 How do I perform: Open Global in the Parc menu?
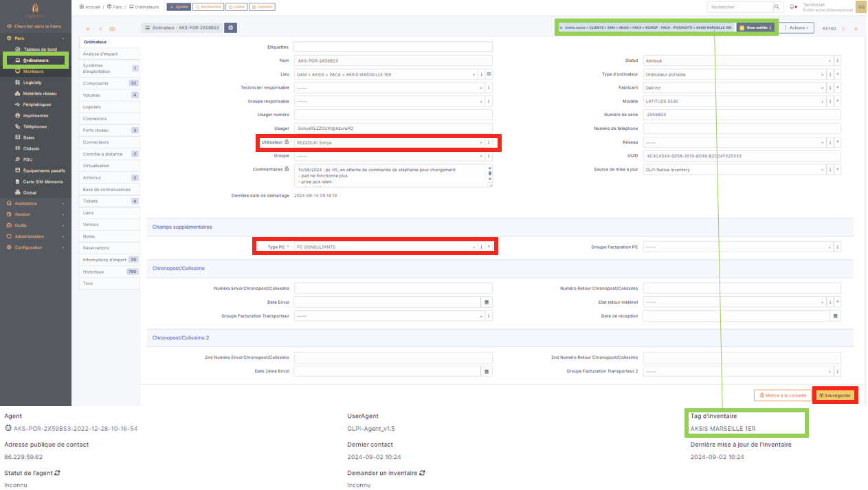[30, 192]
